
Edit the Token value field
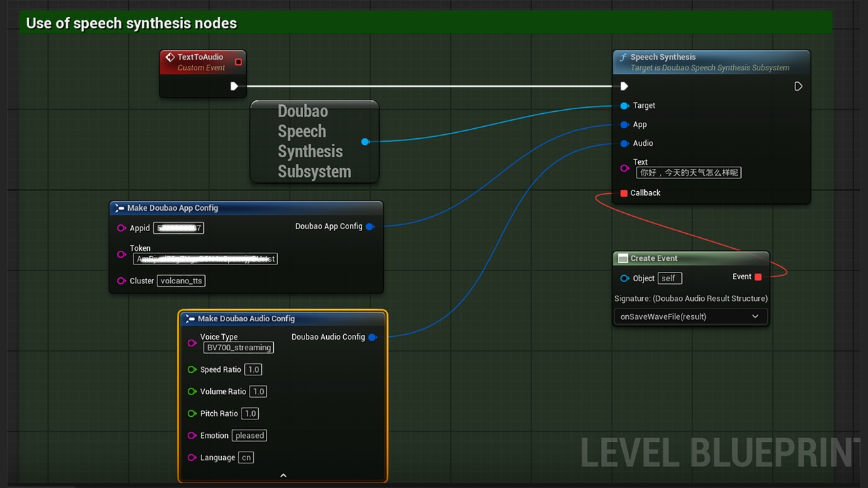205,259
